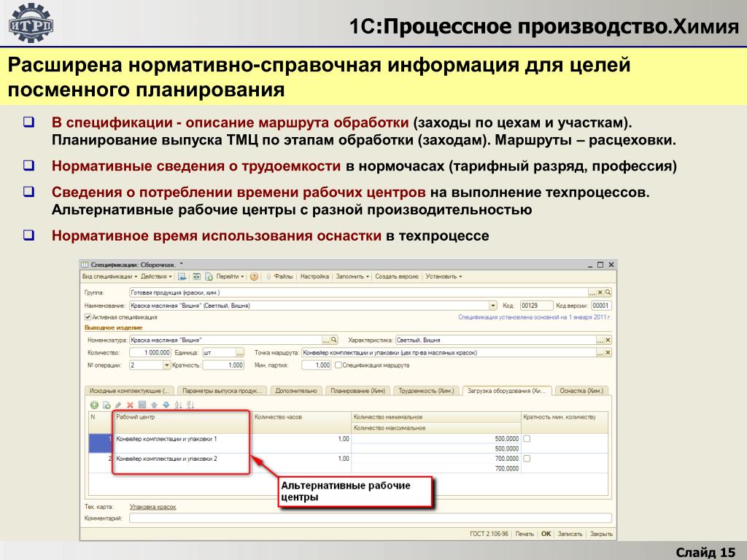Image resolution: width=747 pixels, height=560 pixels.
Task: Click the ellipsis select button in Группа field
Action: click(x=592, y=292)
